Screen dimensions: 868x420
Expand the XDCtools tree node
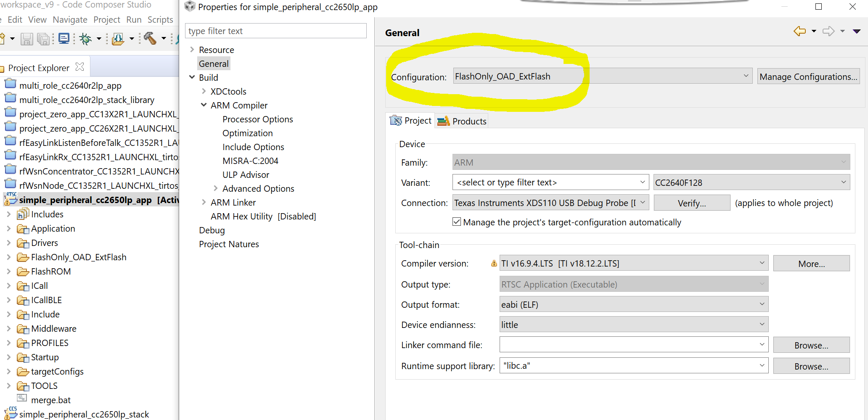coord(204,91)
